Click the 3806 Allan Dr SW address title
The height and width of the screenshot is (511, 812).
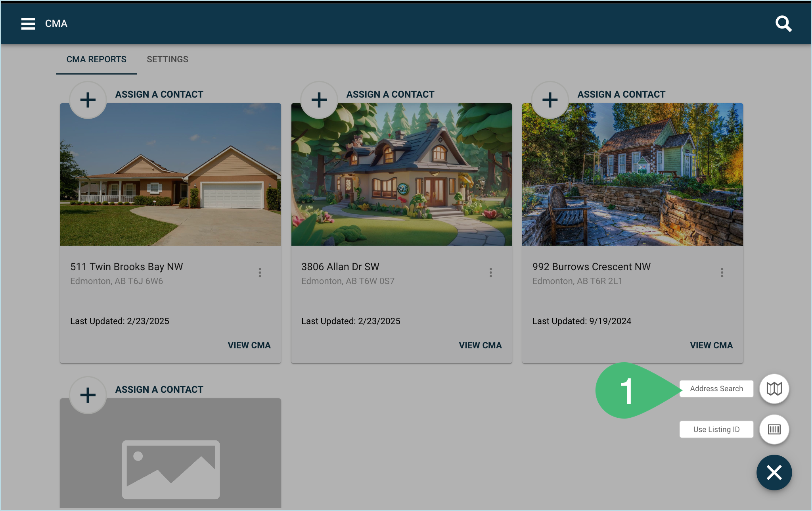(340, 267)
